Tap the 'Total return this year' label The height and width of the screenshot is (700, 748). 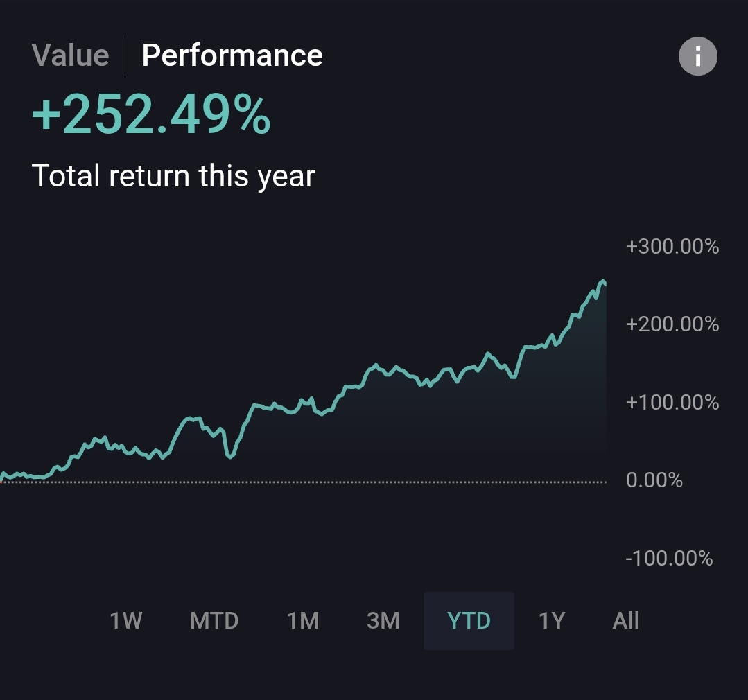tap(173, 176)
